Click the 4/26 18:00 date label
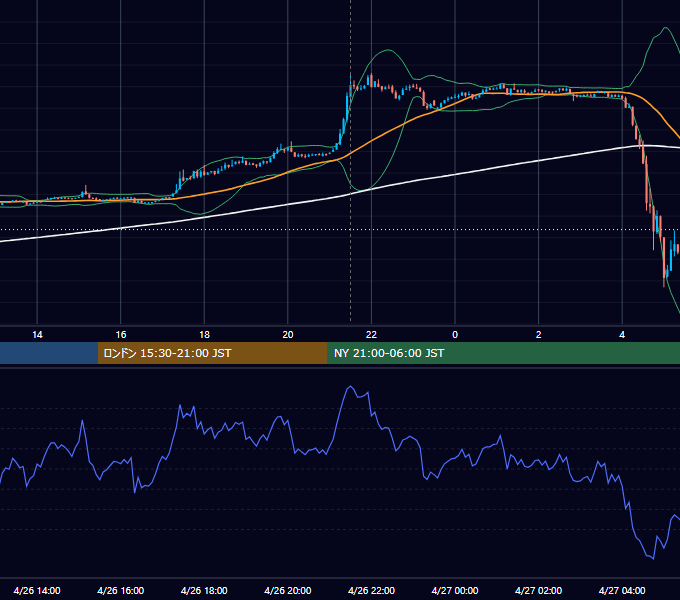 tap(204, 590)
